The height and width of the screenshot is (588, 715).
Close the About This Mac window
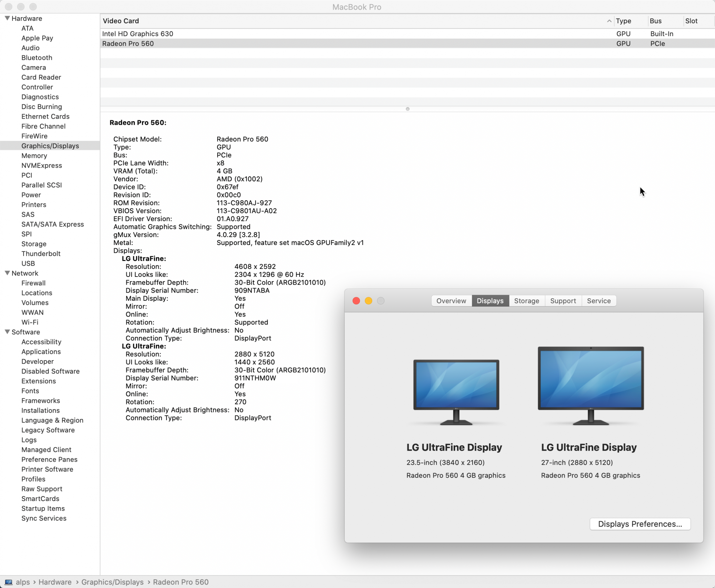point(356,301)
